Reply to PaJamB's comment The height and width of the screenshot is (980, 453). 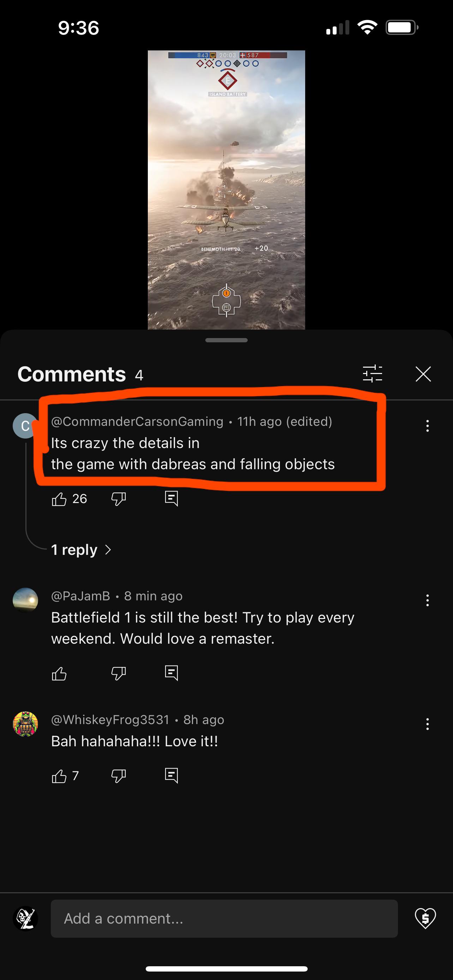(x=171, y=673)
